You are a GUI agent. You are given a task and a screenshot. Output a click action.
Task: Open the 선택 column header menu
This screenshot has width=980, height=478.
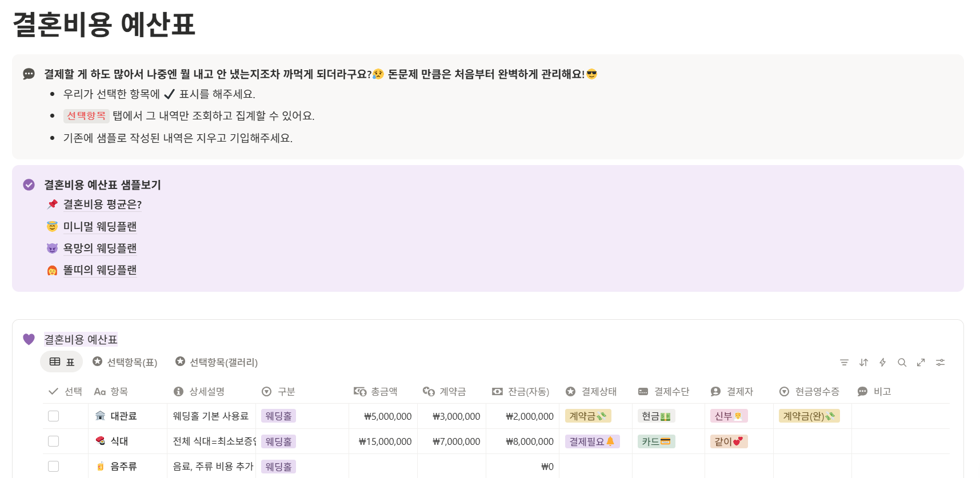(65, 391)
